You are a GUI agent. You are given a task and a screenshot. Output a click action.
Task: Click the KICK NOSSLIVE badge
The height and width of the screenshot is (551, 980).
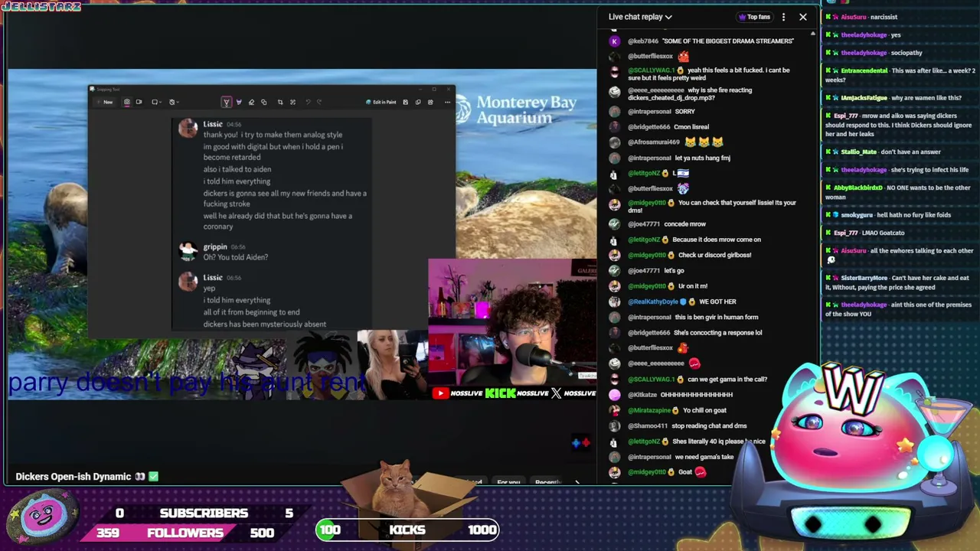point(516,393)
